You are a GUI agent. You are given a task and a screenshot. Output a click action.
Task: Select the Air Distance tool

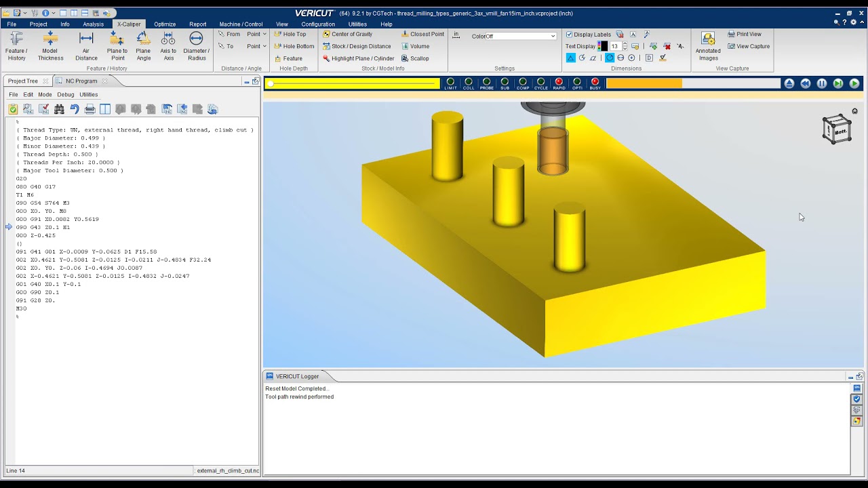86,46
